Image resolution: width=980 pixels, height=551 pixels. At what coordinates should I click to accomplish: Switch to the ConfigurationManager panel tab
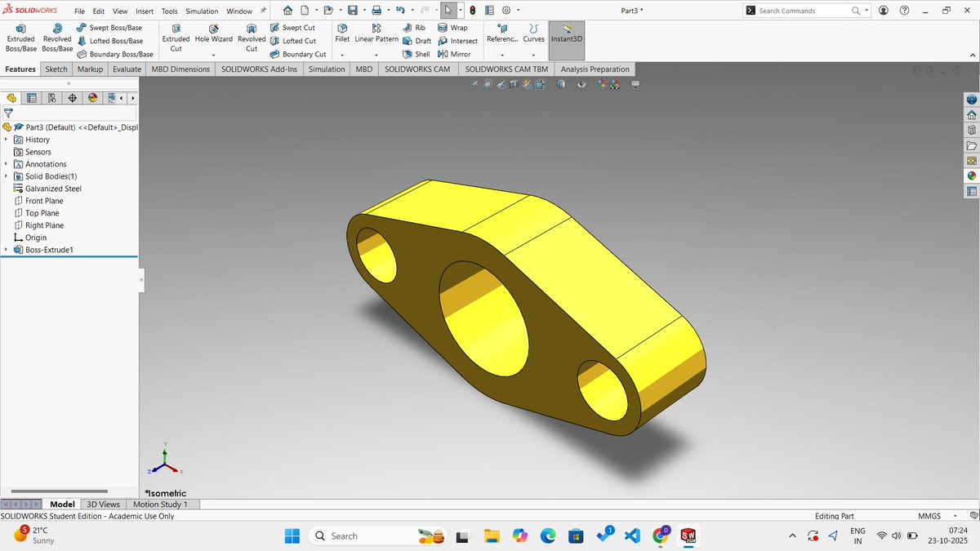pos(52,98)
